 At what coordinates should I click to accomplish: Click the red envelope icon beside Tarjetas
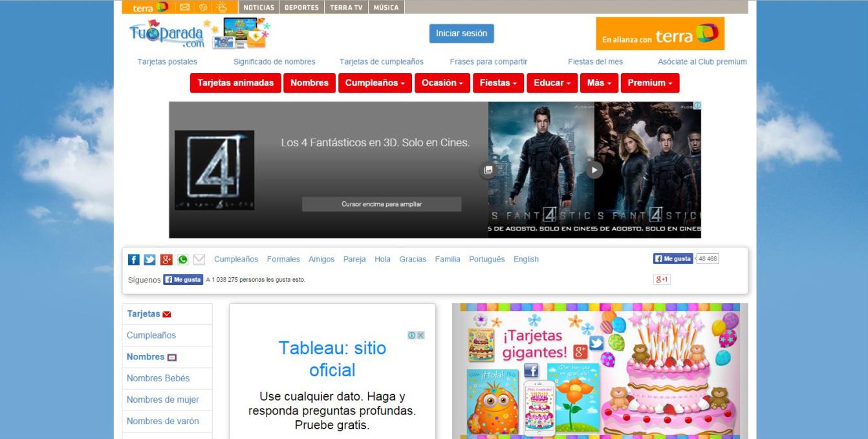pyautogui.click(x=167, y=315)
